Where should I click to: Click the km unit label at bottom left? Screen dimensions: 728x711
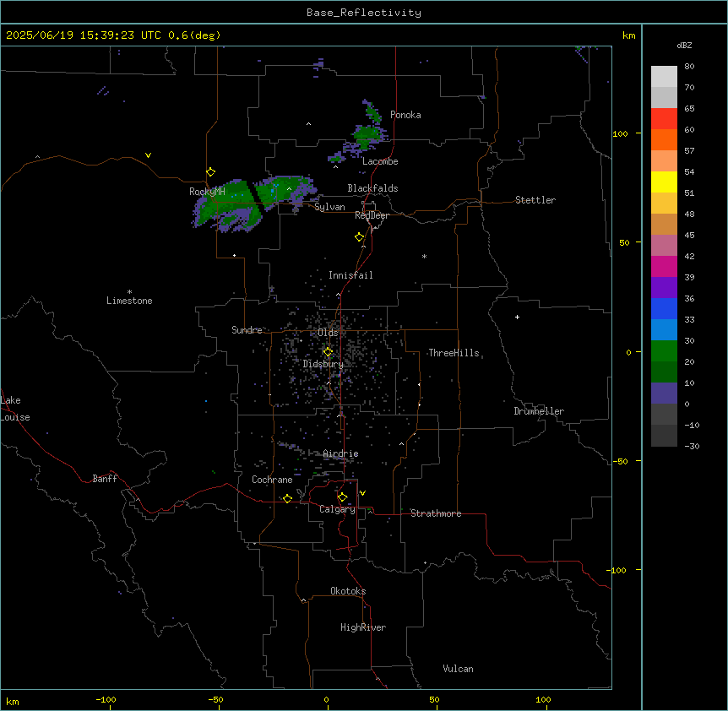pos(13,702)
